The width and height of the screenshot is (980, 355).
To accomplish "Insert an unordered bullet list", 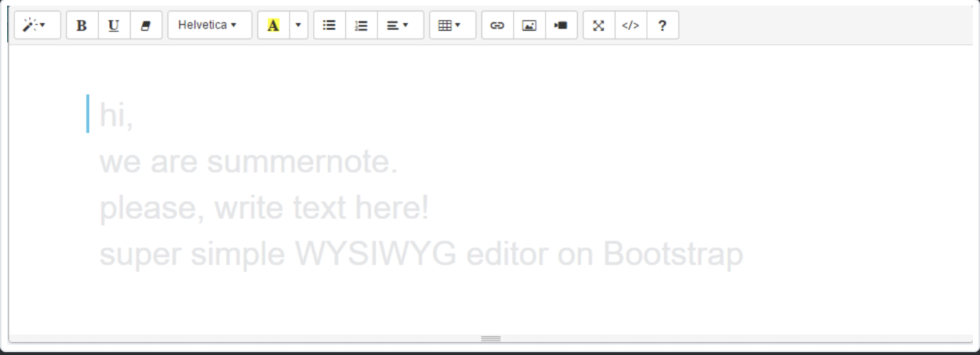I will [x=330, y=25].
